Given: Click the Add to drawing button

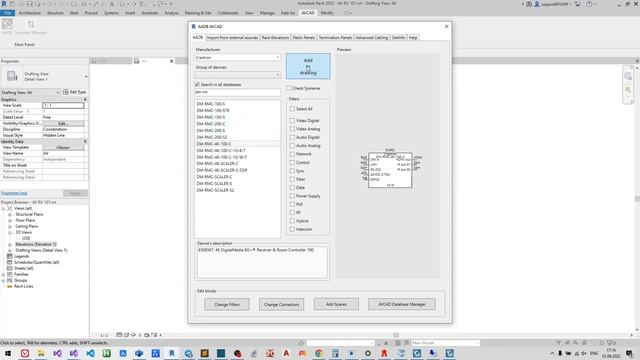Looking at the screenshot, I should pyautogui.click(x=308, y=66).
